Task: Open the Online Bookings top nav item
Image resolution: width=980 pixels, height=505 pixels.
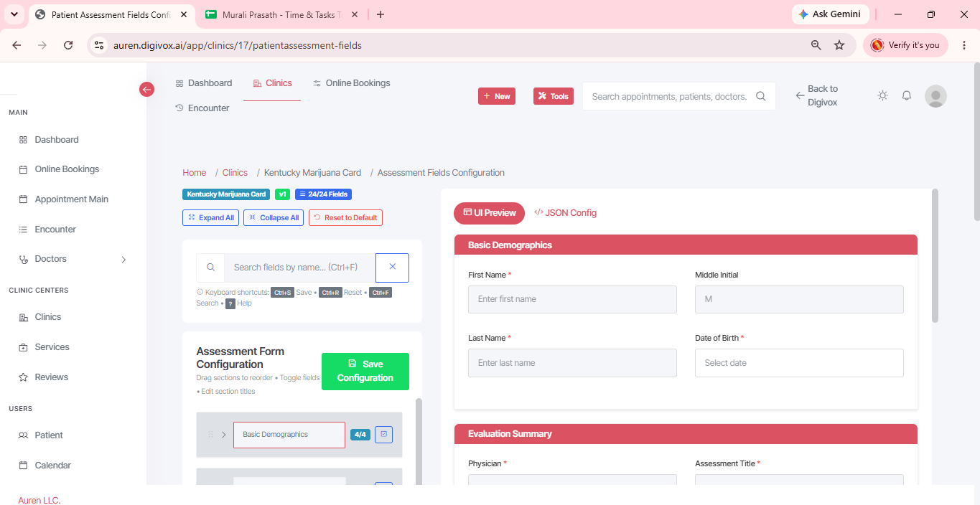Action: (352, 83)
